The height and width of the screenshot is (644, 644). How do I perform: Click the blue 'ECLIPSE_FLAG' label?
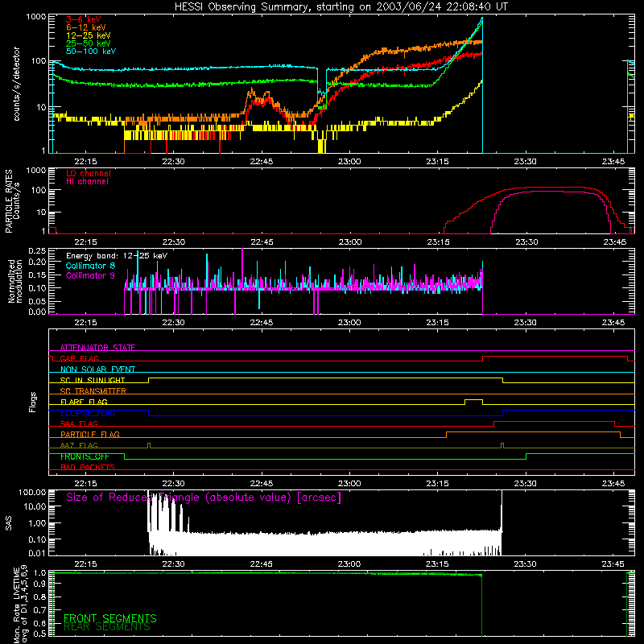coord(88,413)
